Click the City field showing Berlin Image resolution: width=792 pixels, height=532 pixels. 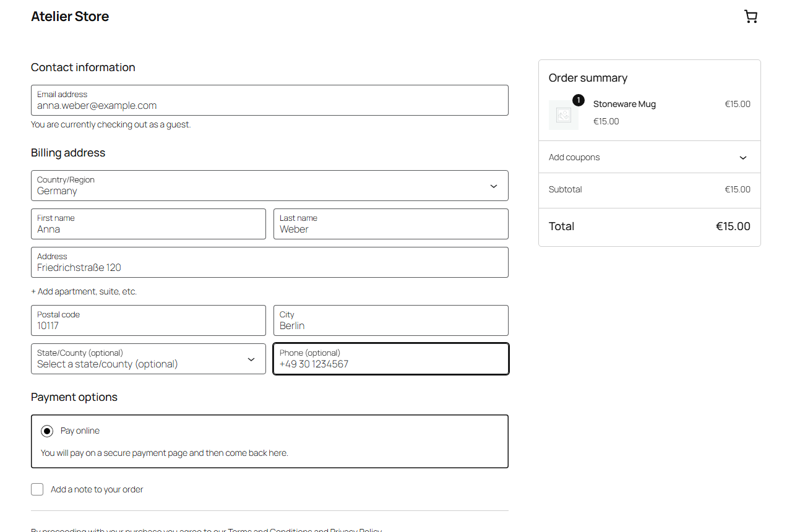point(391,320)
